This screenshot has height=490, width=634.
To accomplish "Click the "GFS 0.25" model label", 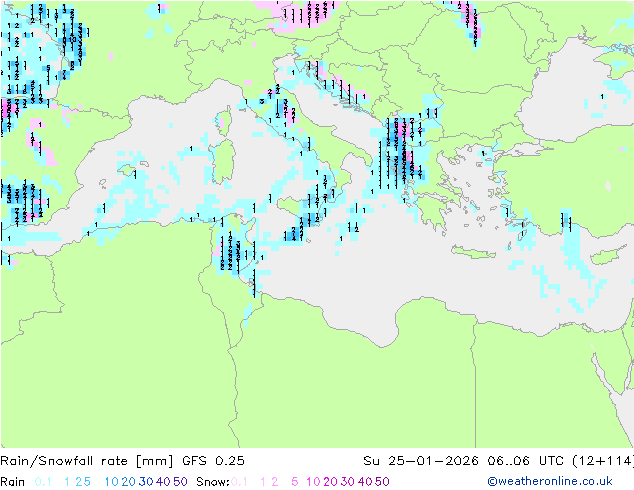I will [x=213, y=461].
